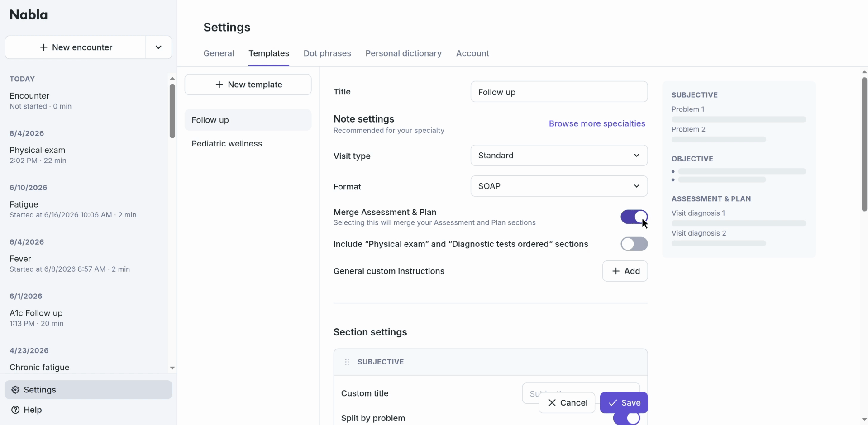This screenshot has width=868, height=425.
Task: Click the 8/4/2026 date label
Action: pos(27,133)
